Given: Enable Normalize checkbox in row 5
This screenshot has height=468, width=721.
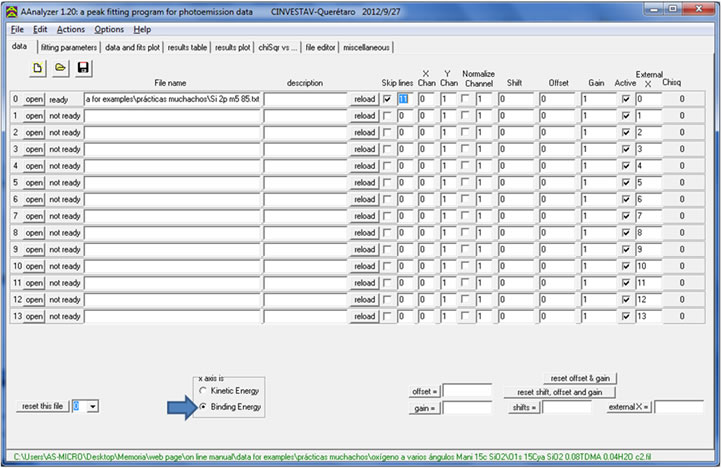Looking at the screenshot, I should [x=466, y=183].
